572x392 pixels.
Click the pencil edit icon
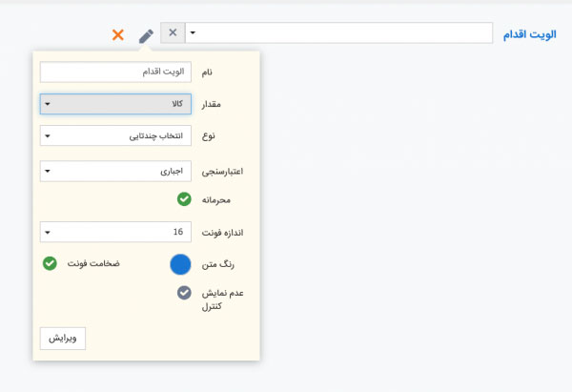point(145,35)
